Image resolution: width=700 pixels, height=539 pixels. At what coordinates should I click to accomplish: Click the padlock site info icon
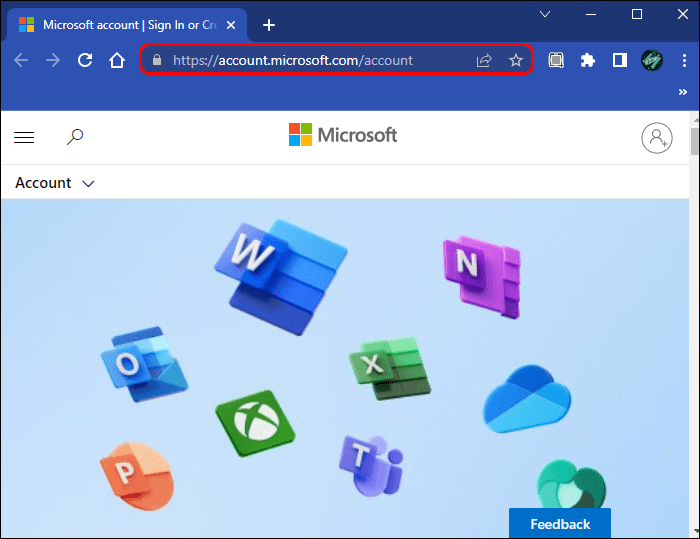coord(157,60)
